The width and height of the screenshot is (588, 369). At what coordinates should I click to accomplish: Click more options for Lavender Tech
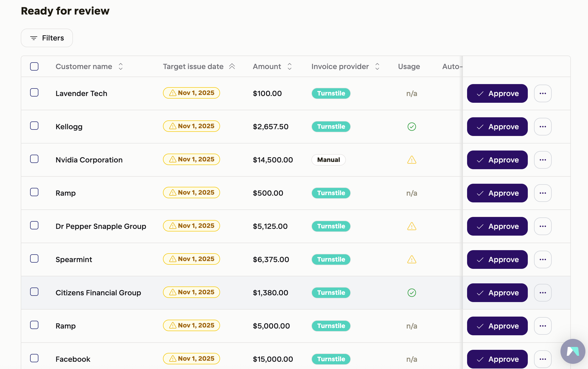tap(543, 93)
